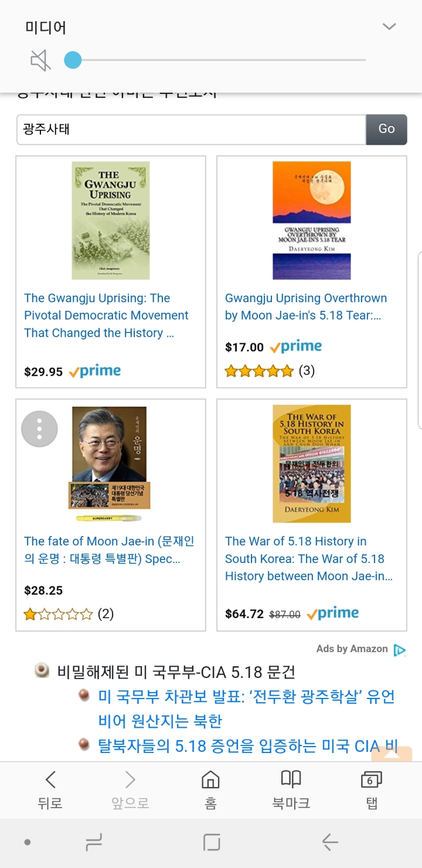The height and width of the screenshot is (868, 422).
Task: Tap the Android system back arrow
Action: pos(330,843)
